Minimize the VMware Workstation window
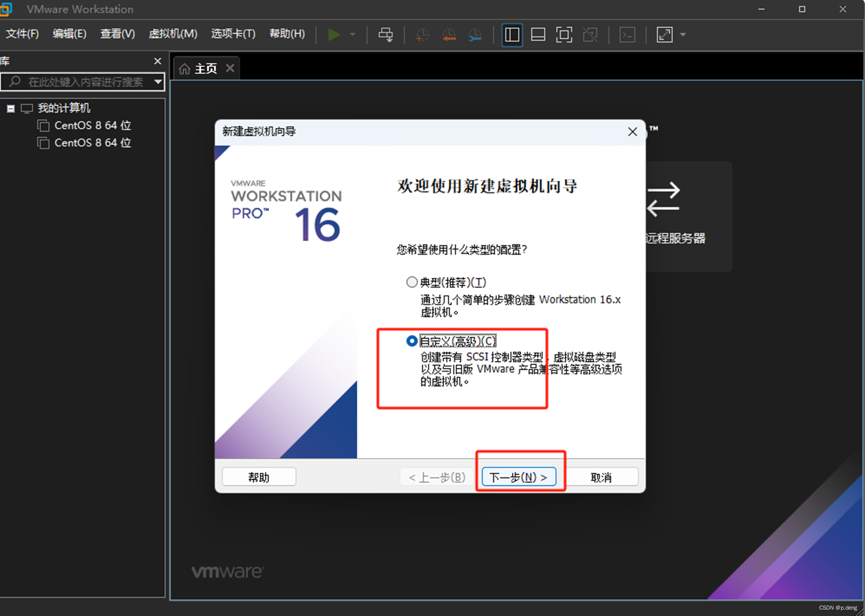This screenshot has width=865, height=616. point(761,9)
